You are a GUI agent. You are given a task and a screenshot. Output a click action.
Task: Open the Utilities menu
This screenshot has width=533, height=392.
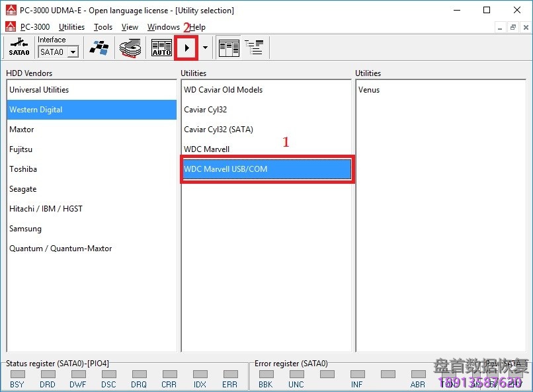71,27
